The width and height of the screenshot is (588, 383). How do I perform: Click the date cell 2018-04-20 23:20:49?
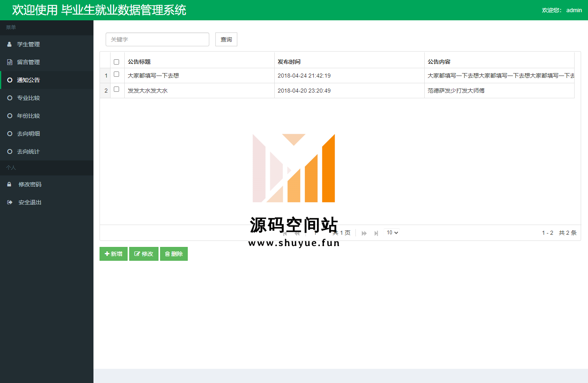(x=349, y=91)
